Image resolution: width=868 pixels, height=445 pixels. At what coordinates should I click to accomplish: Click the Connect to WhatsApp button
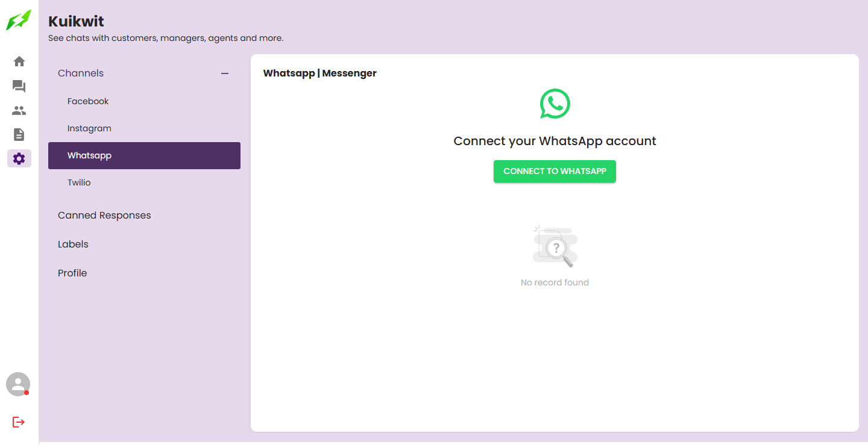[x=555, y=171]
